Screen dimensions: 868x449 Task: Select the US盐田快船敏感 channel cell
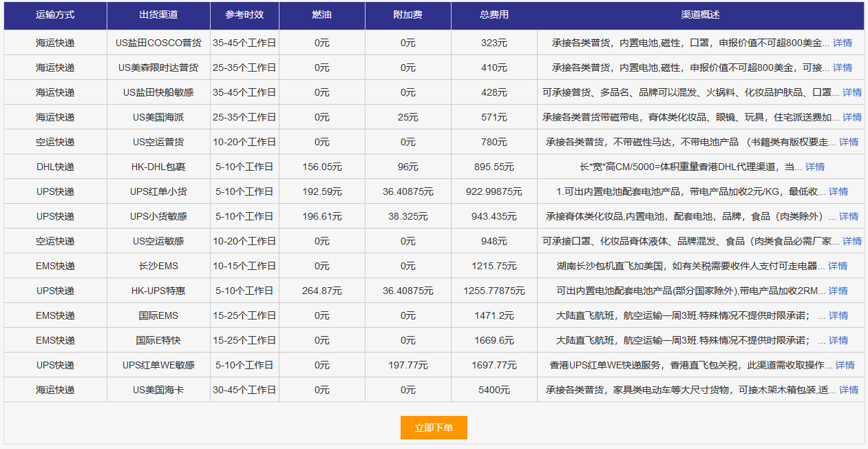tap(158, 92)
